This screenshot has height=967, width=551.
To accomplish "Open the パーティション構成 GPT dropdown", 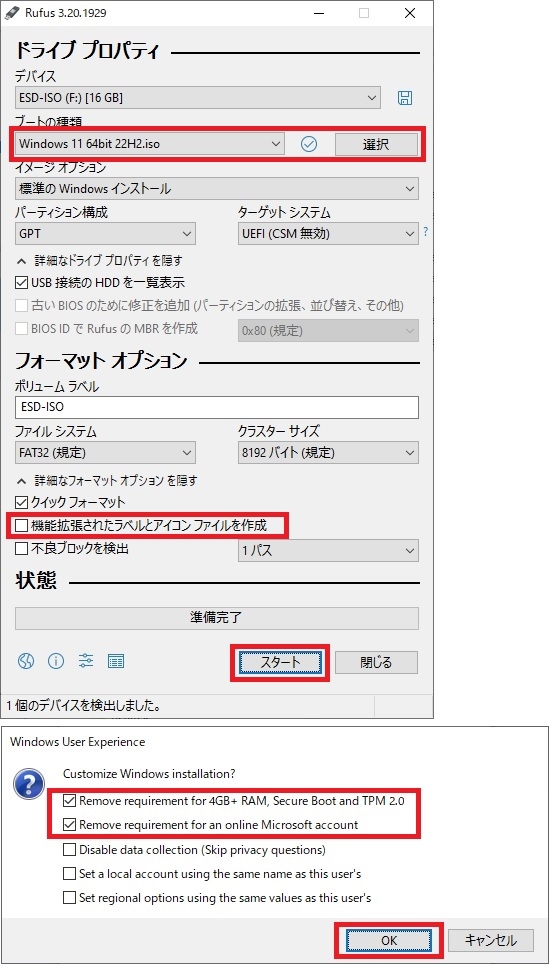I will (105, 234).
